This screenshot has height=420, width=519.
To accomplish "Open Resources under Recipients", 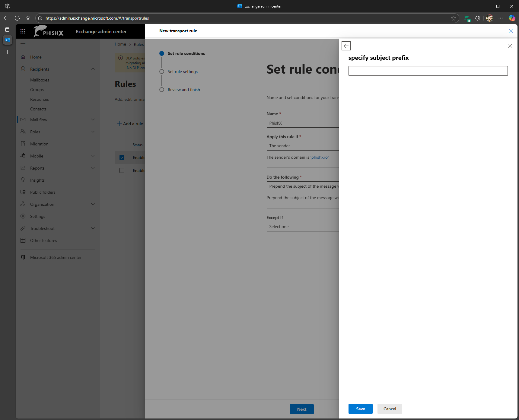I will pyautogui.click(x=40, y=99).
